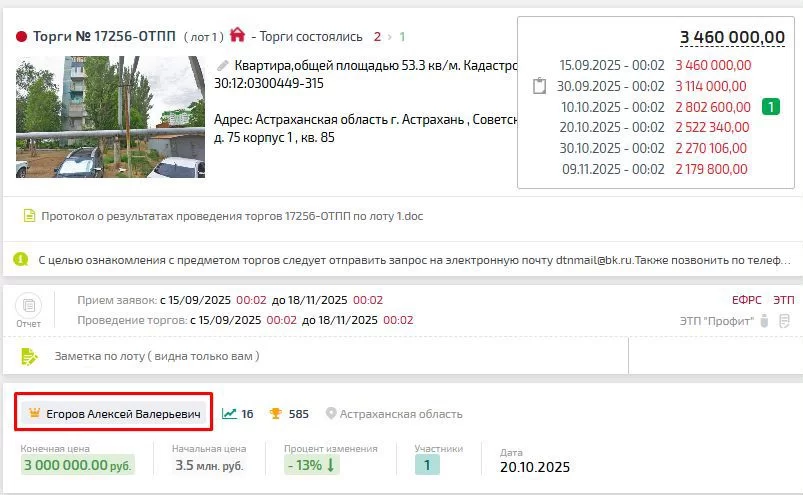Open the ЭТП "Профит" platform link
803x495 pixels.
point(716,321)
